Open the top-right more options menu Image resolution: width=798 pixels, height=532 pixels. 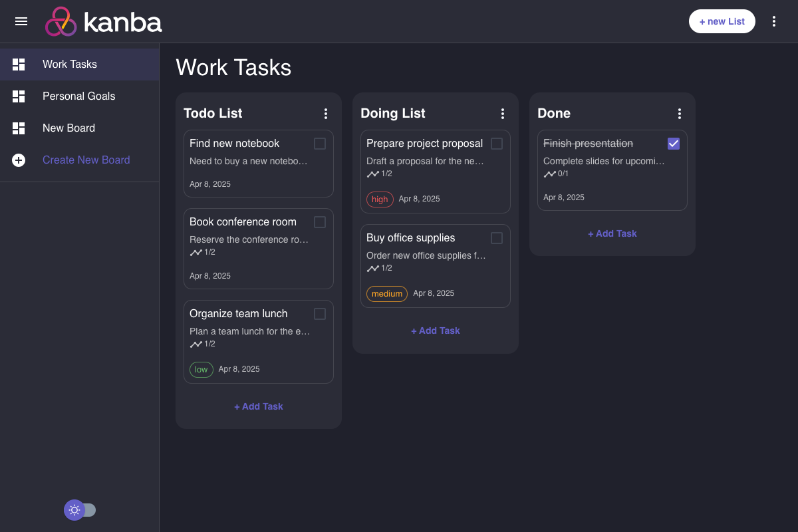[x=774, y=21]
